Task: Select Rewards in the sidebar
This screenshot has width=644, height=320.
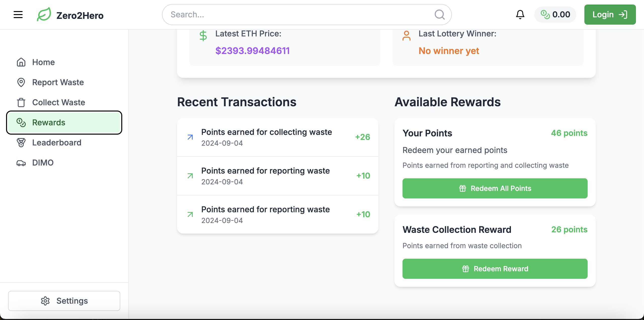Action: click(x=64, y=123)
